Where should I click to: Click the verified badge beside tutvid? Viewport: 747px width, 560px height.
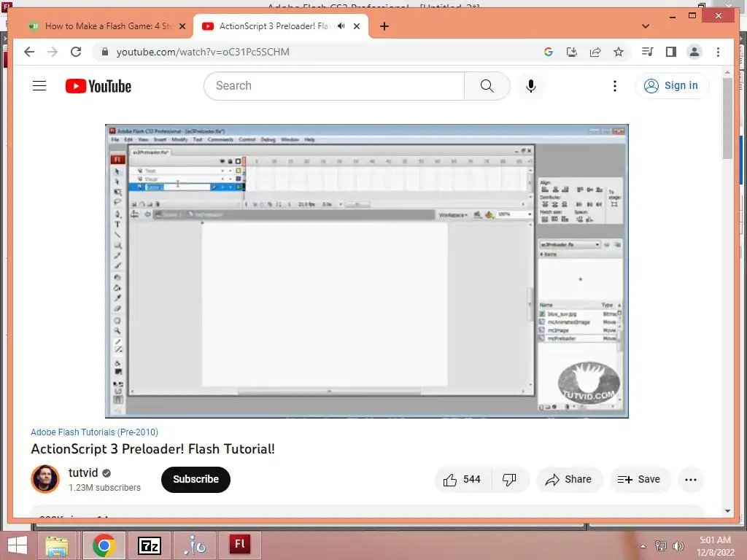[107, 472]
